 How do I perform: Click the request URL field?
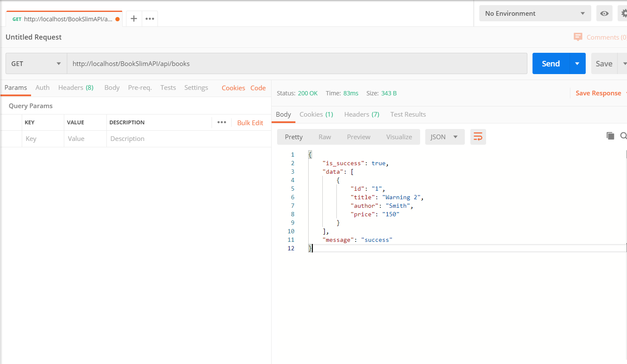point(297,63)
